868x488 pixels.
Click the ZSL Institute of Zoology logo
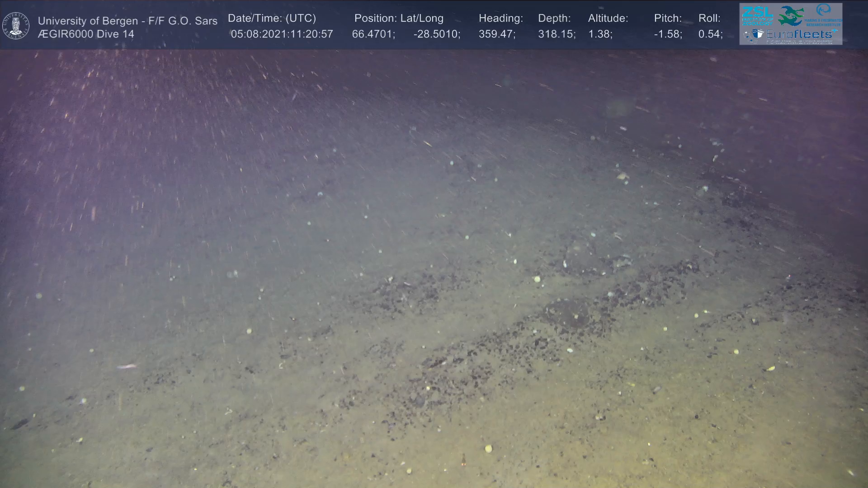[758, 16]
